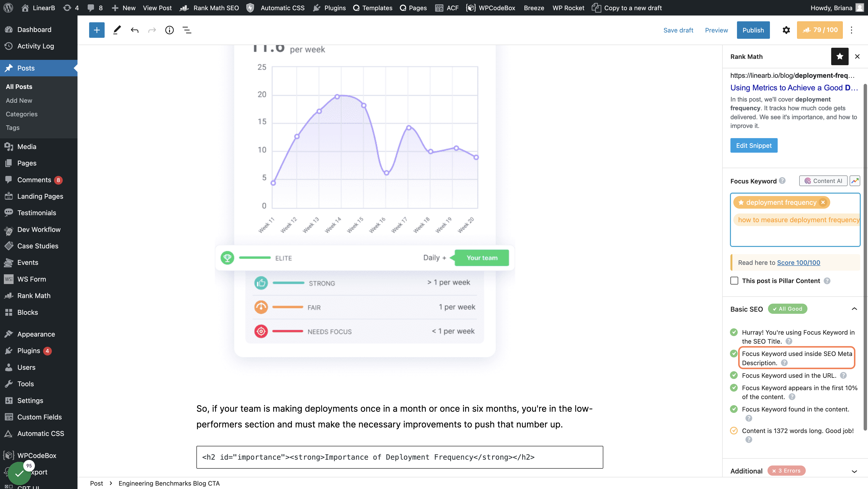
Task: Click the 79 / 100 SEO score button
Action: [820, 30]
